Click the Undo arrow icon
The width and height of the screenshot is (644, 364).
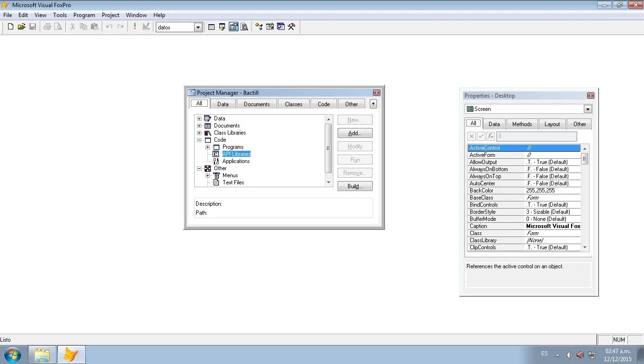pos(109,27)
